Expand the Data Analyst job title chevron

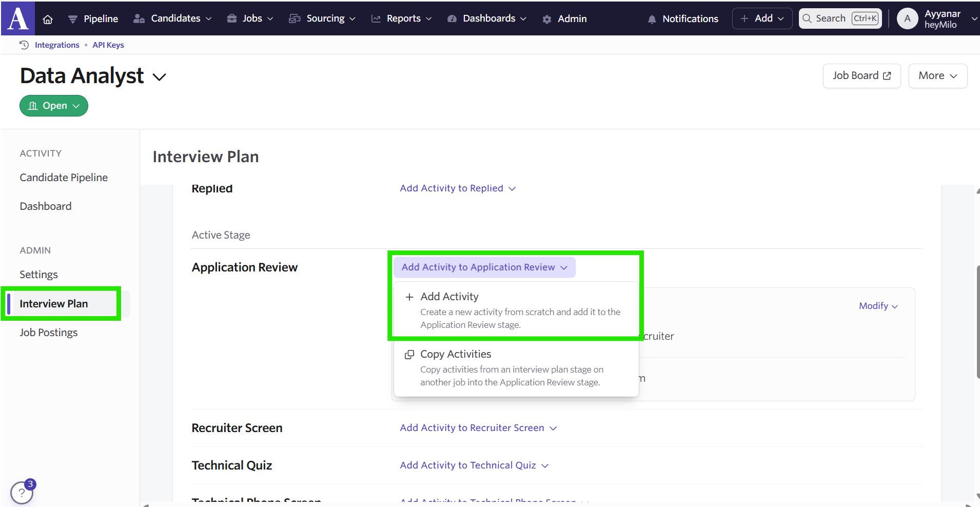tap(160, 77)
